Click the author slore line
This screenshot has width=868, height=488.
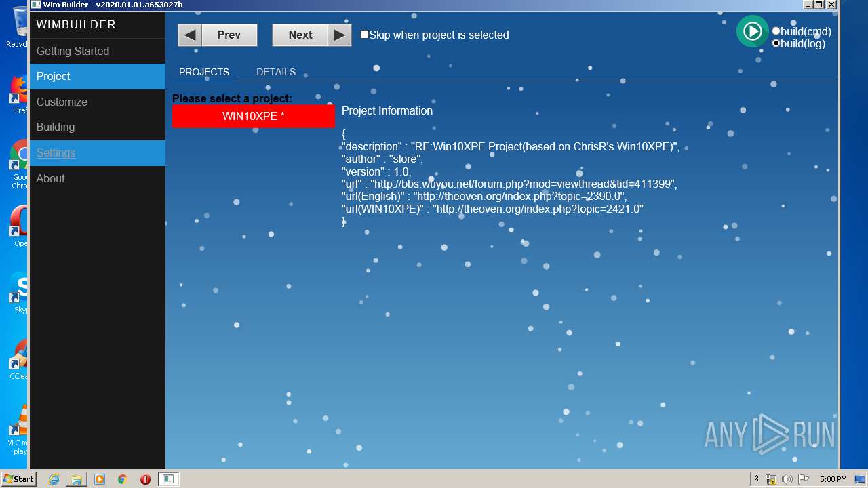click(382, 159)
